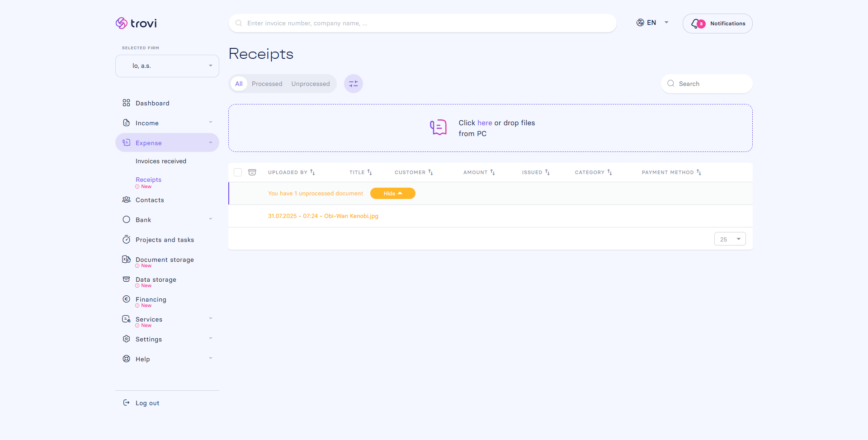Open the filter sliders button
This screenshot has width=868, height=440.
tap(354, 84)
